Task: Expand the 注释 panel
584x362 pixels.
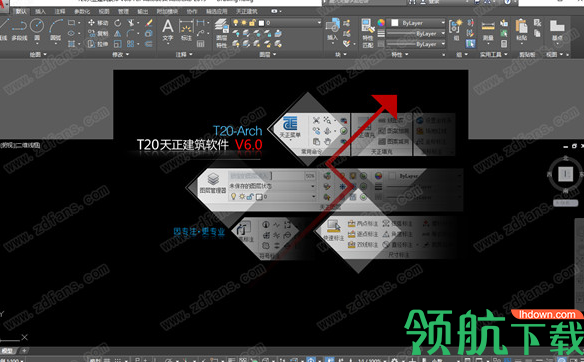Action: pos(184,54)
